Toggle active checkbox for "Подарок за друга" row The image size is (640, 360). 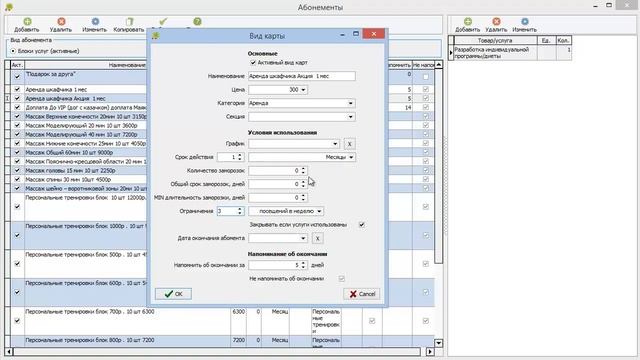(17, 77)
